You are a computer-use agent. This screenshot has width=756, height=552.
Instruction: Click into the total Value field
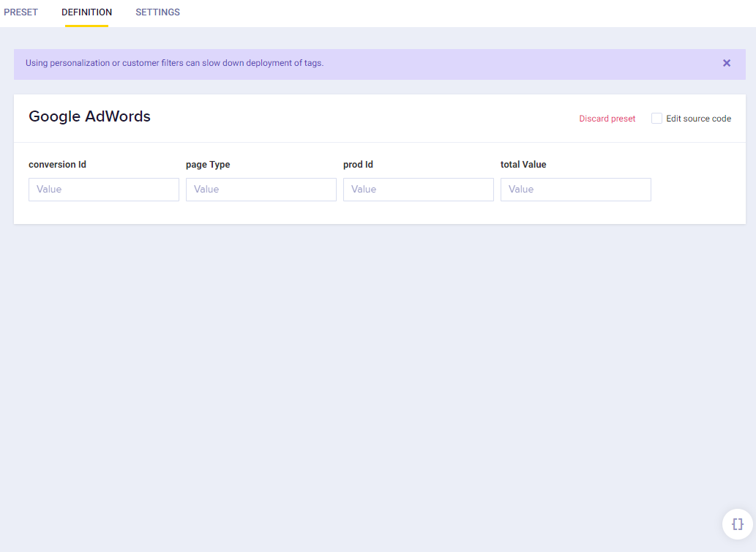(576, 190)
